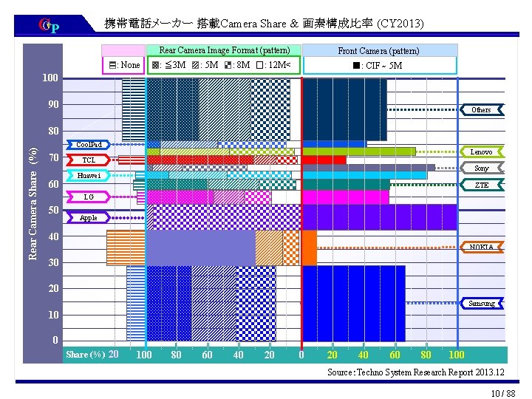Viewport: 532px width, 399px height.
Task: Click the Apple purple front camera bar
Action: [380, 217]
